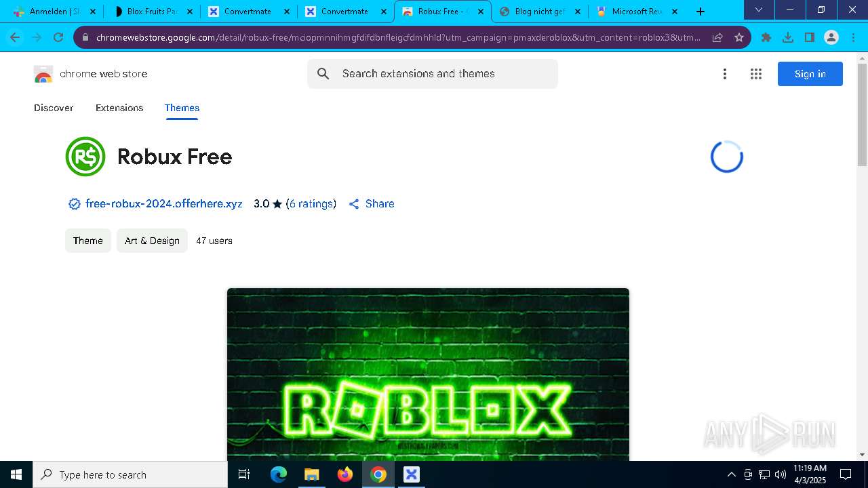Open Chrome three-dot menu
This screenshot has width=868, height=488.
[x=853, y=37]
